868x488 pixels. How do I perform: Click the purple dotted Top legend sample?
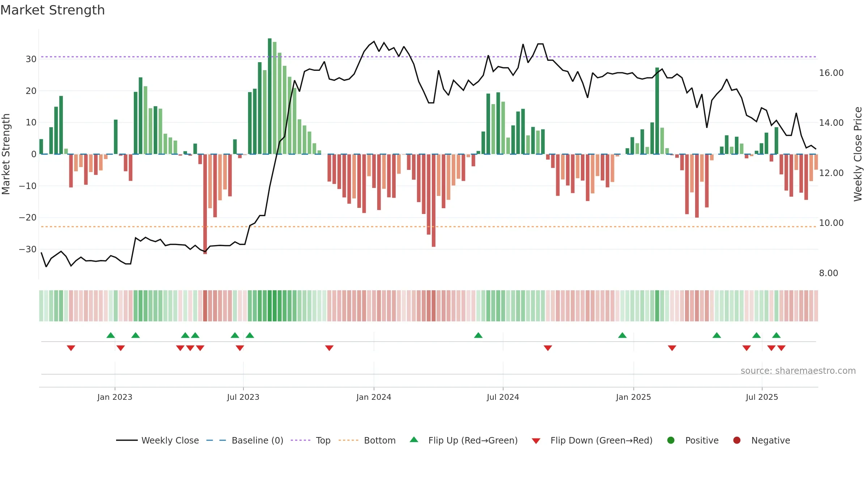click(x=301, y=440)
